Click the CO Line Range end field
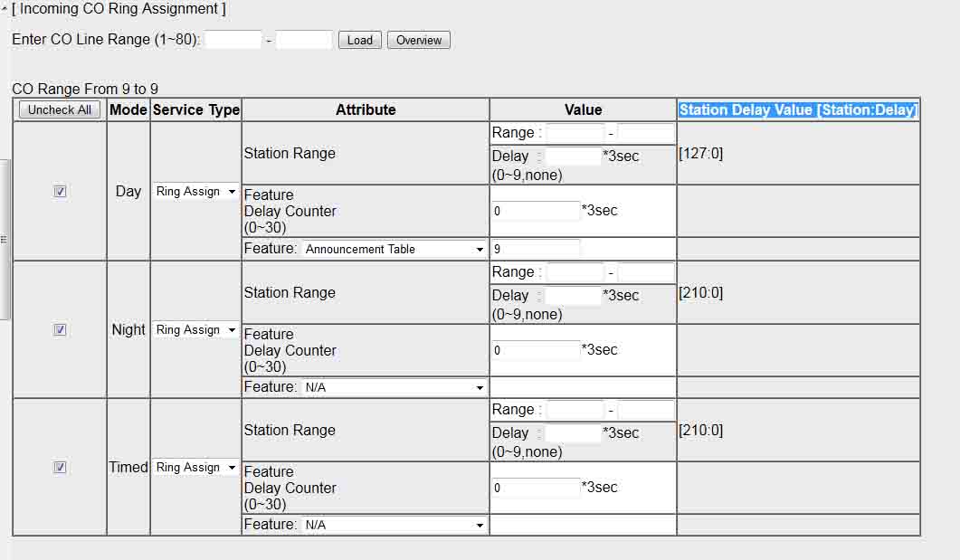 point(304,40)
